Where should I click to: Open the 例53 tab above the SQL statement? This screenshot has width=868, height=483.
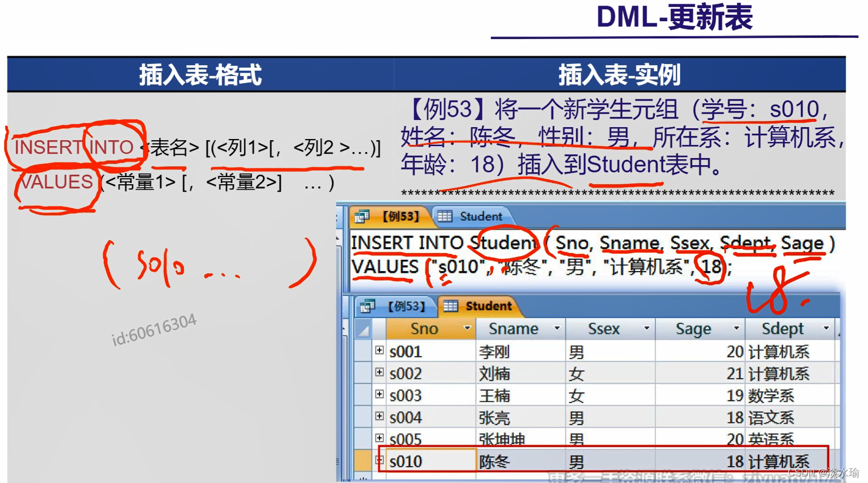click(390, 217)
